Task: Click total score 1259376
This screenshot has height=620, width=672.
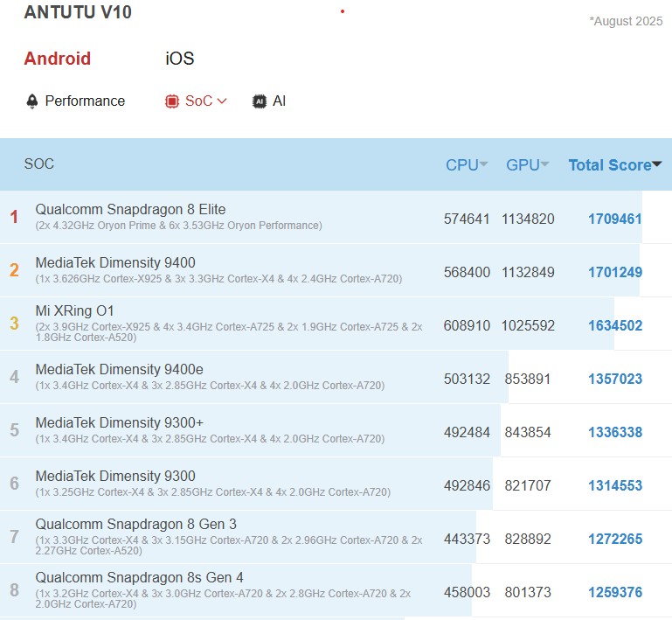Action: coord(615,593)
